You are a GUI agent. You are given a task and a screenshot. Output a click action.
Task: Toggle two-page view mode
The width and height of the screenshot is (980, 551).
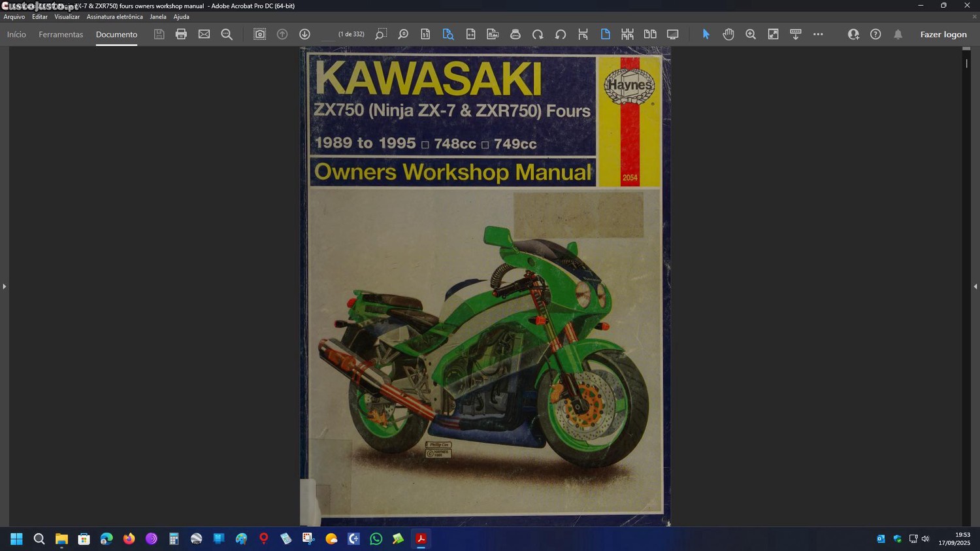[650, 34]
